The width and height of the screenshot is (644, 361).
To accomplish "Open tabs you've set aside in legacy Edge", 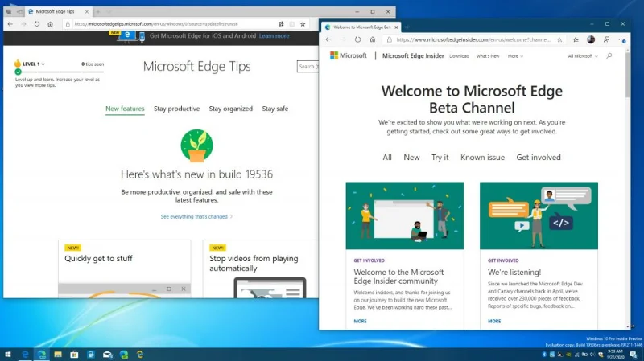I will [9, 12].
